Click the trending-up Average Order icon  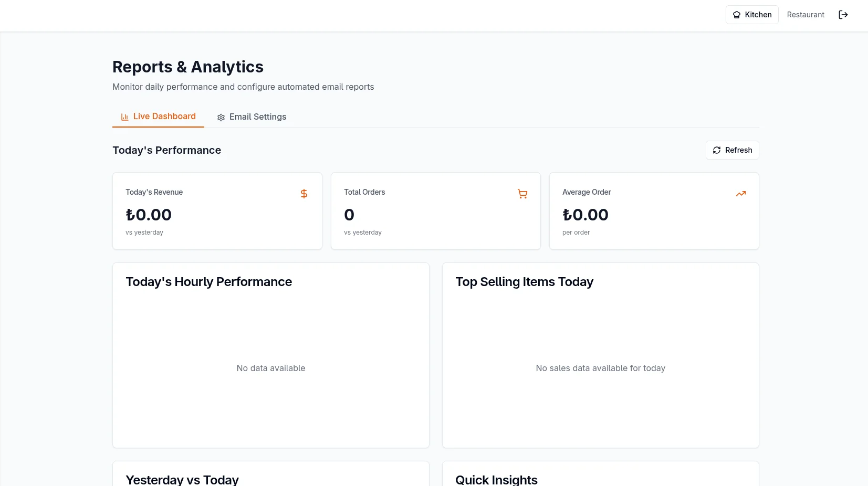(740, 194)
